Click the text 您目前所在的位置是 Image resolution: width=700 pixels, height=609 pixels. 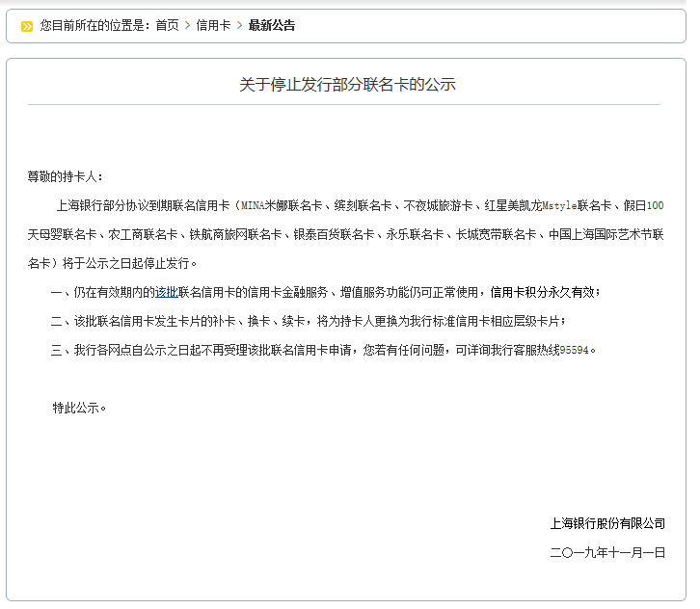(x=92, y=25)
